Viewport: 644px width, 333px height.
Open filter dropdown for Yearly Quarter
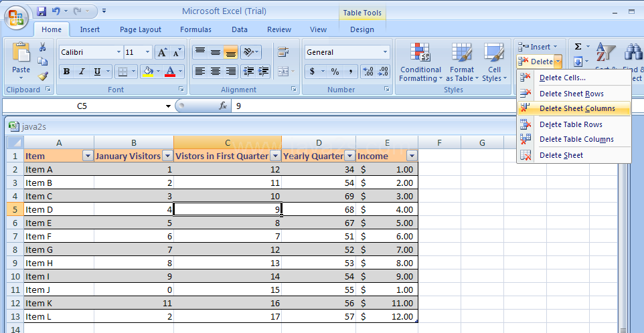(x=350, y=156)
